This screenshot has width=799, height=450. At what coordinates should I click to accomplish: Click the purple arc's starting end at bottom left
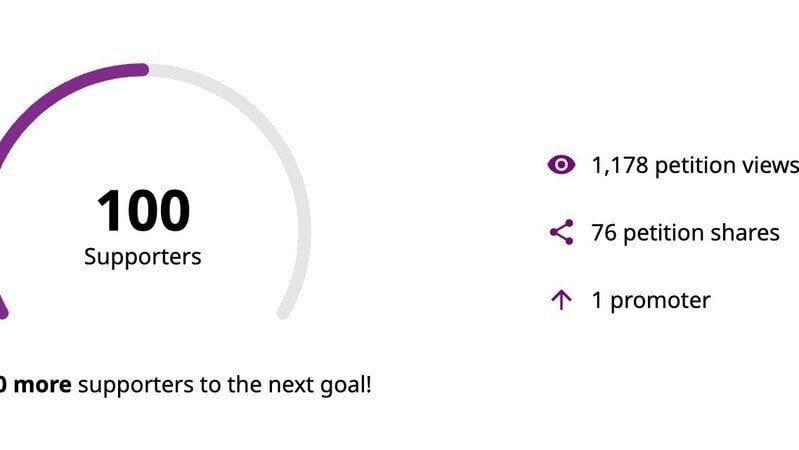[x=2, y=312]
